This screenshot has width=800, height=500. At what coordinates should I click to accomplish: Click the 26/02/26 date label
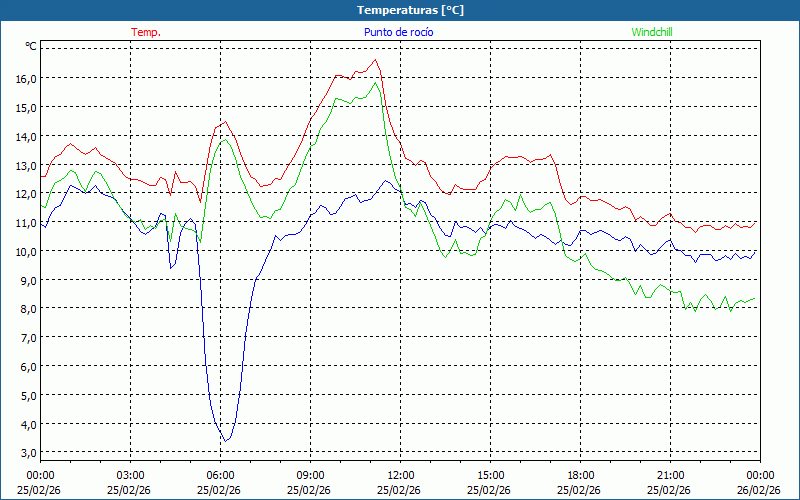pos(758,490)
